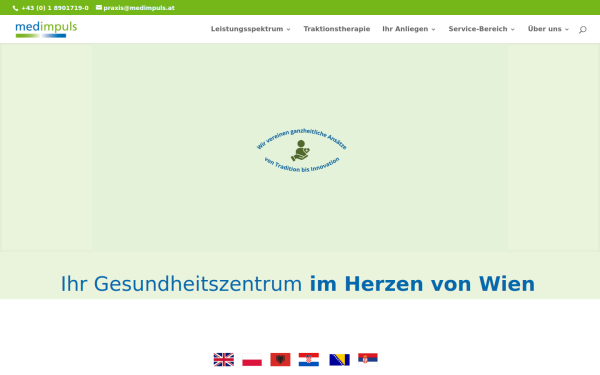Expand the Ihr Anliegen dropdown arrow
Image resolution: width=600 pixels, height=375 pixels.
point(434,29)
